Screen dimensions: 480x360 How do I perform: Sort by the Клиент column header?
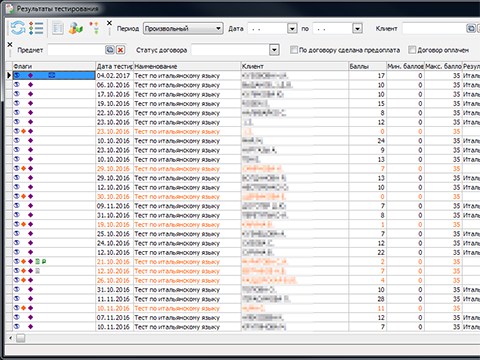(295, 66)
